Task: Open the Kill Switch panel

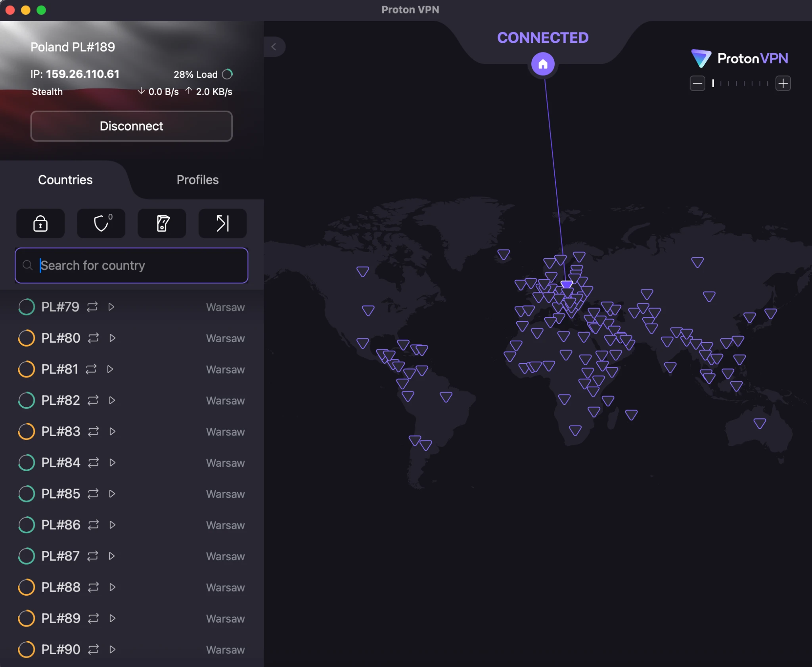Action: (161, 223)
